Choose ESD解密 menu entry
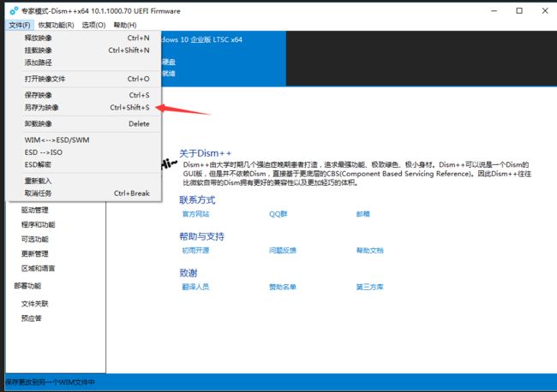The width and height of the screenshot is (557, 392). (x=84, y=164)
